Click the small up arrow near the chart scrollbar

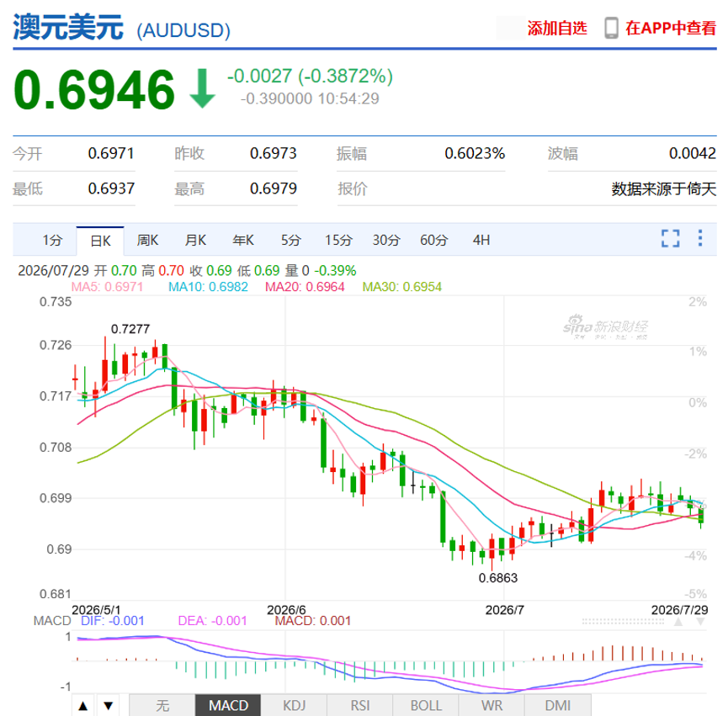(678, 622)
